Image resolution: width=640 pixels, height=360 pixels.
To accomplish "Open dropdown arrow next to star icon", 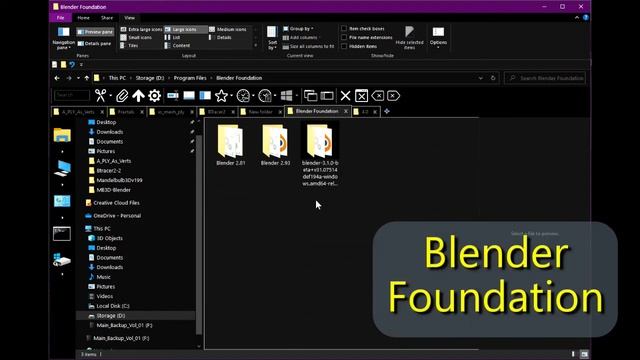I will [x=231, y=96].
